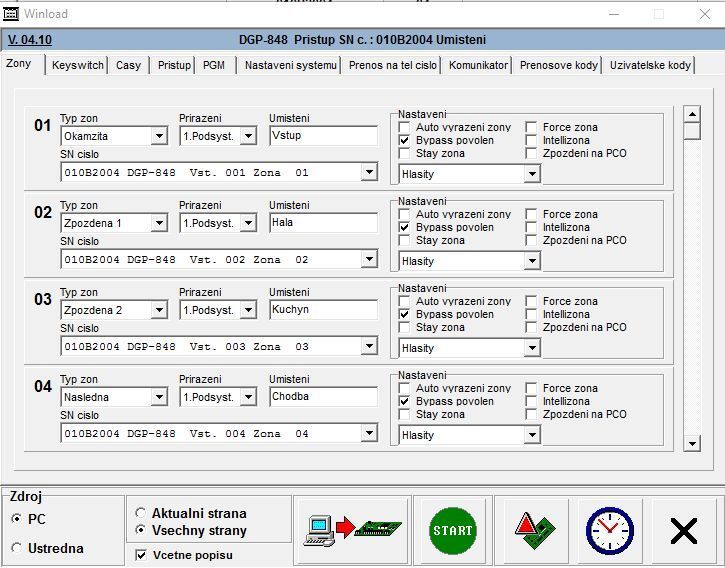Click scrollbar up arrow in zone list
Viewport: 725px width, 568px height.
[692, 114]
